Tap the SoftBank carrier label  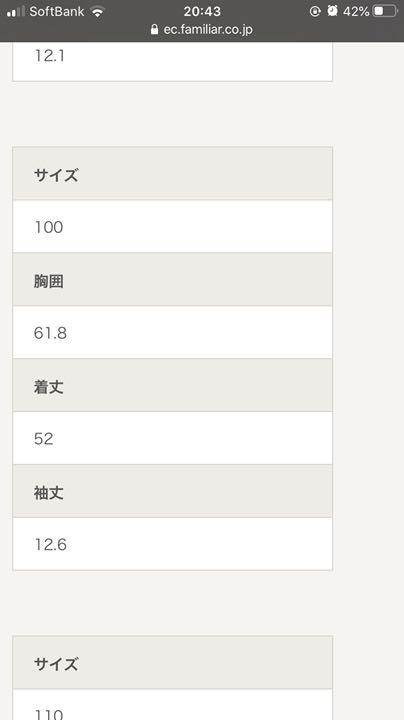point(57,11)
